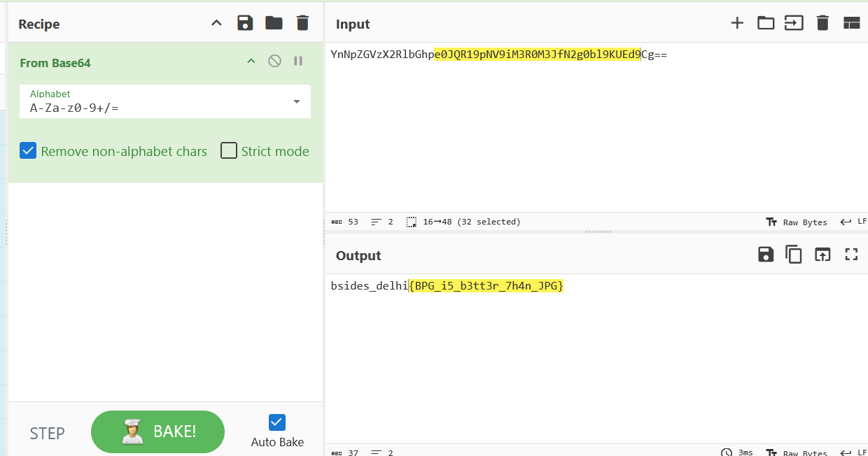Viewport: 868px width, 456px height.
Task: Set breakpoint on From Base64 operation
Action: point(298,61)
